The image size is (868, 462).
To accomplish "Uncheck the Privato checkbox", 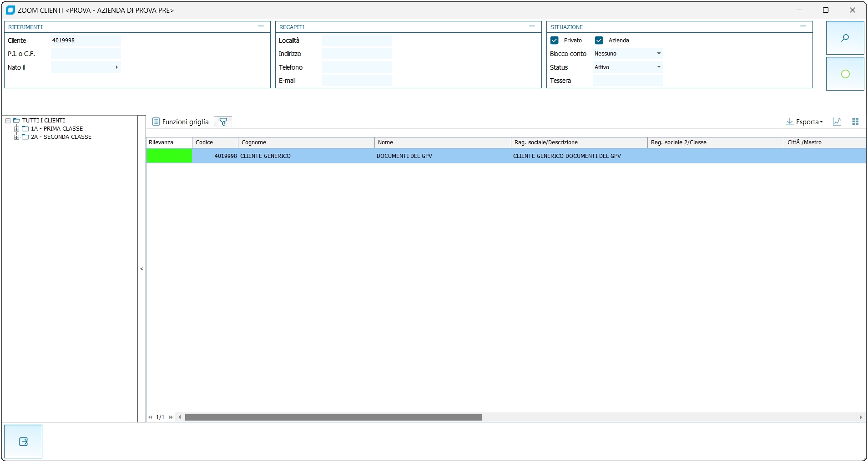I will click(x=554, y=41).
